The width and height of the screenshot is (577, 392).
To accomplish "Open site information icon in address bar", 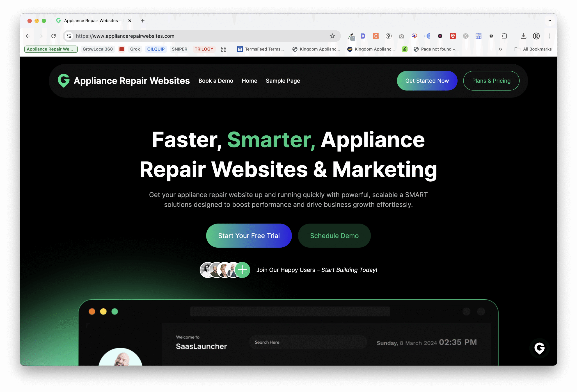I will click(x=69, y=36).
